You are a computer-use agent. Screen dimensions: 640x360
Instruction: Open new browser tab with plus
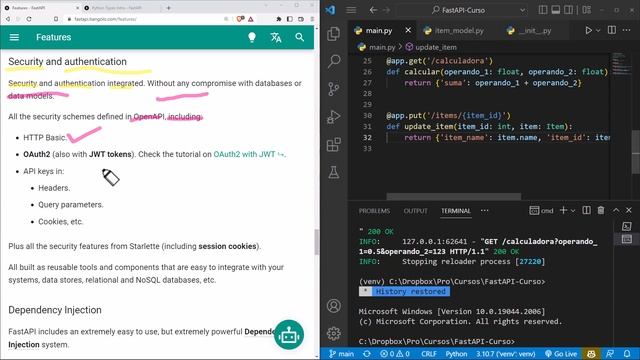(x=168, y=8)
